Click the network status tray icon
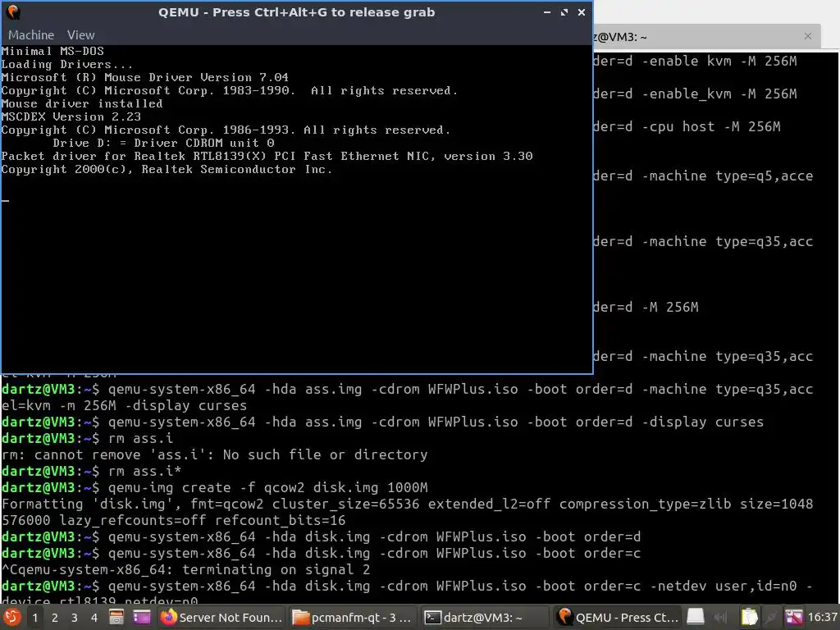The width and height of the screenshot is (840, 630). coord(771,618)
